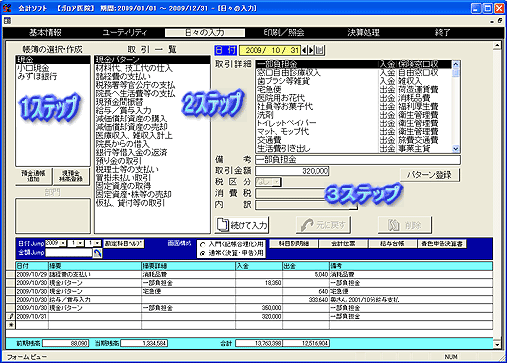Click the 削除 delete icon
Viewport: 507px width, 363px height.
click(394, 225)
